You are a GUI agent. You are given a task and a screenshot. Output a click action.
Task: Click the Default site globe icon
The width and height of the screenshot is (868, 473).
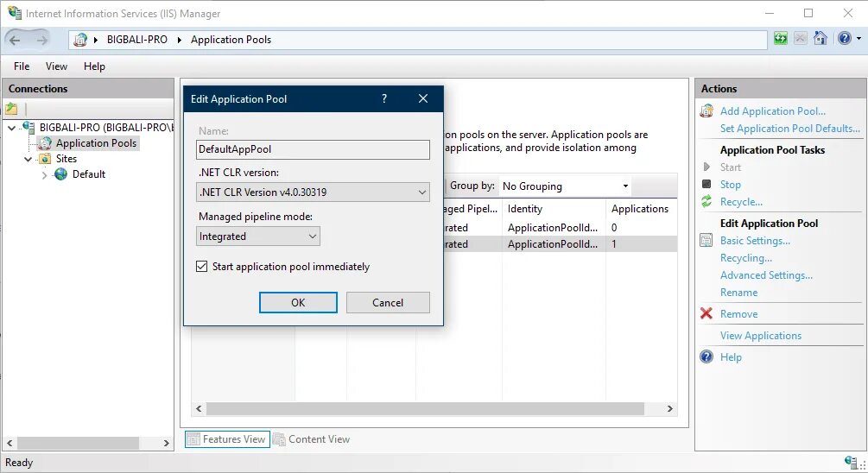tap(60, 174)
